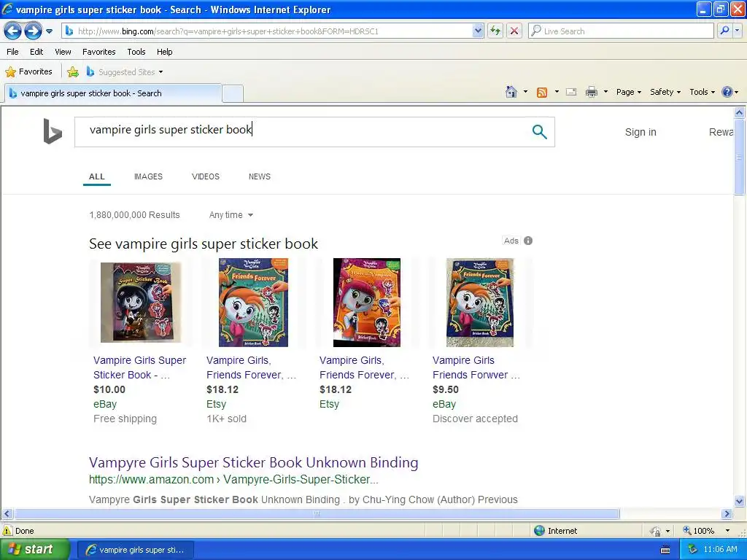Open the amazon.com result URL
Screen dimensions: 747x560
point(233,480)
